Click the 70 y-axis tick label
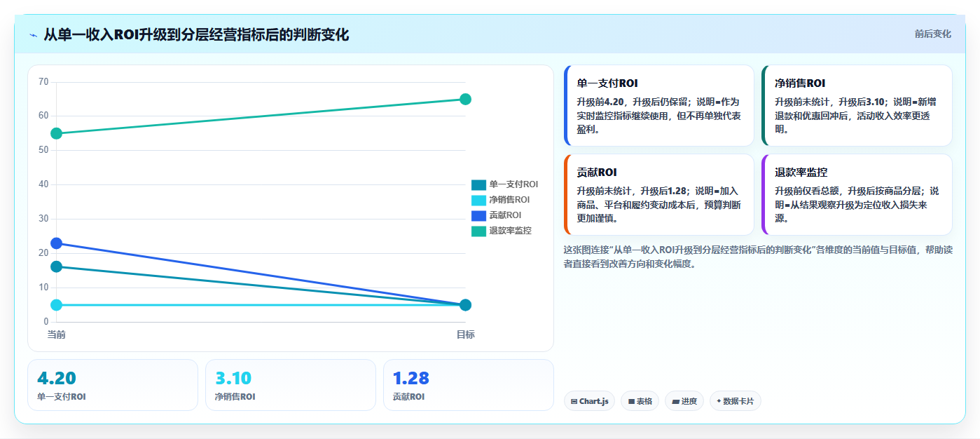Viewport: 980px width, 439px height. pos(43,82)
